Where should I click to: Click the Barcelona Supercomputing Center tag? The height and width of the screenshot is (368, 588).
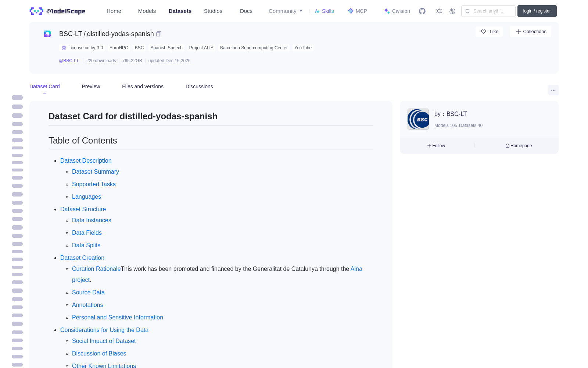(x=254, y=48)
